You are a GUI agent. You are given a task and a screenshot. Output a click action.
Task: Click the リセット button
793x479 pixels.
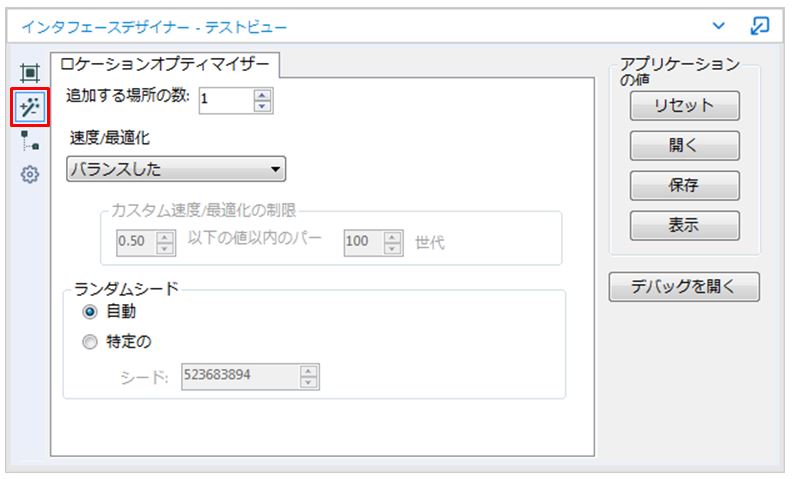[x=684, y=106]
